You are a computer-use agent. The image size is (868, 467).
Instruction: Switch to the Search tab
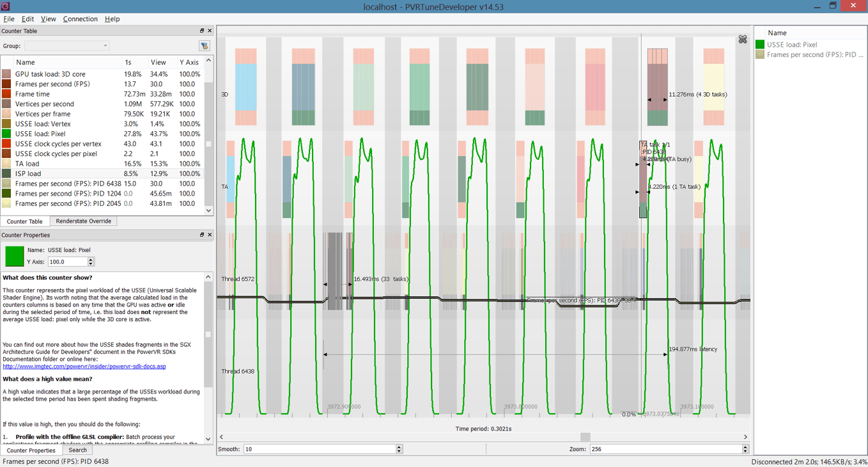[77, 450]
